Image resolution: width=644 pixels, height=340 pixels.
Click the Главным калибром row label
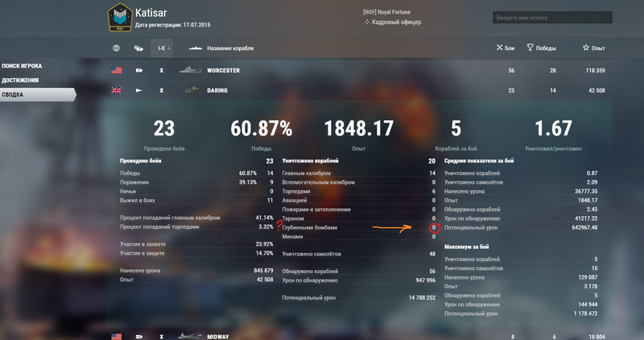click(x=307, y=173)
